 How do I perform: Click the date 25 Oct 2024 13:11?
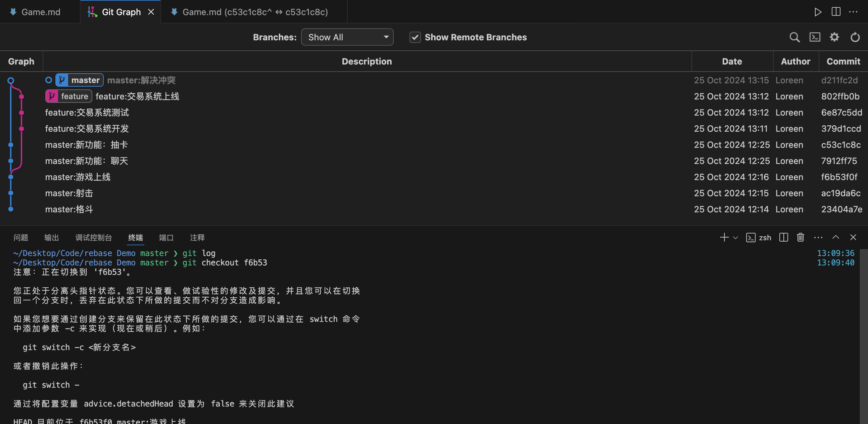pos(730,129)
